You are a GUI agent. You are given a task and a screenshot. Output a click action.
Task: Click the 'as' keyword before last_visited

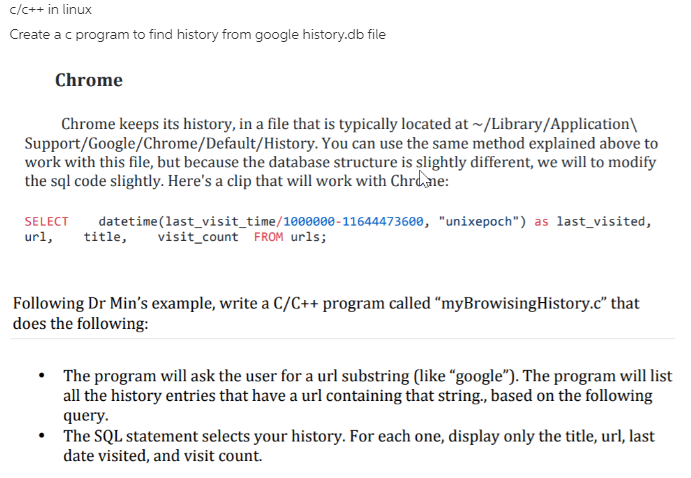tap(541, 221)
